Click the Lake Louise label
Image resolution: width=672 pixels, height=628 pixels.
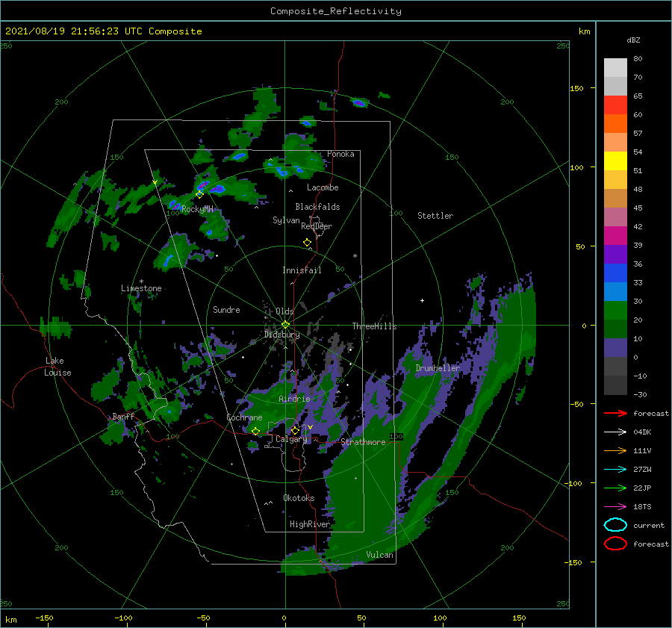(x=57, y=367)
